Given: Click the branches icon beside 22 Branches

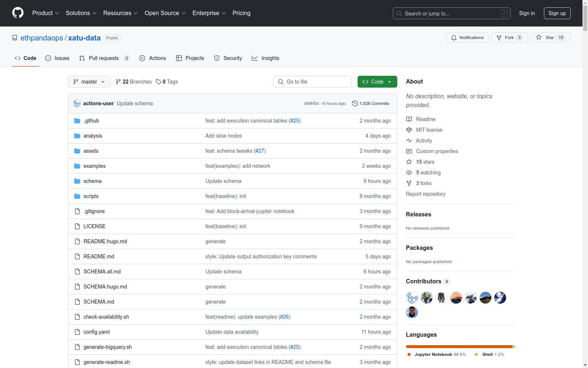Looking at the screenshot, I should pyautogui.click(x=118, y=82).
